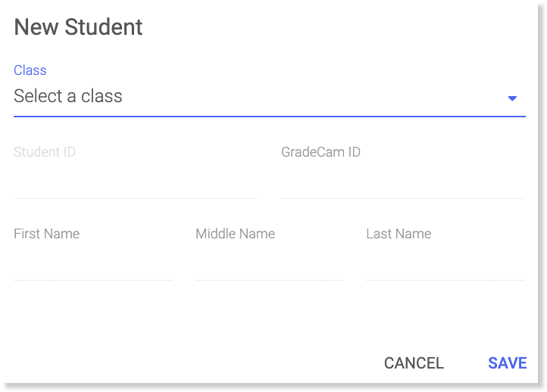Screen dimensions: 547x392
Task: Click the New Student dialog title
Action: 79,27
